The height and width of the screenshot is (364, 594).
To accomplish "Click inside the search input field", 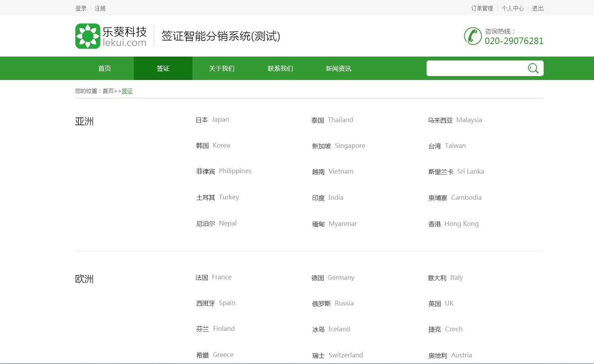I will coord(476,68).
